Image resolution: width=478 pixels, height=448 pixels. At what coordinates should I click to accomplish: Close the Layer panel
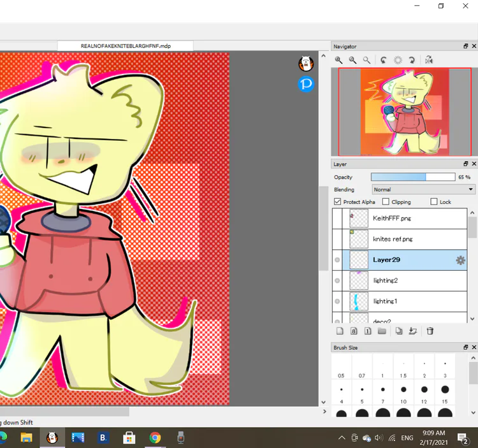point(474,164)
